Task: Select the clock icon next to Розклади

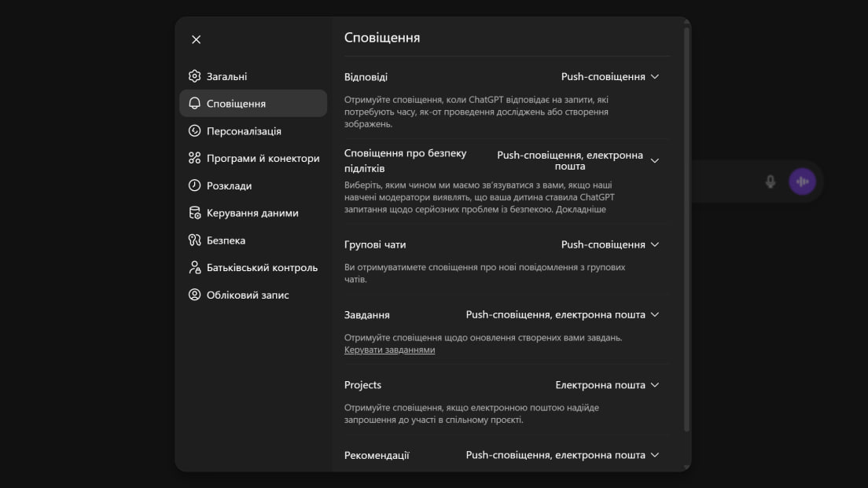Action: point(193,185)
